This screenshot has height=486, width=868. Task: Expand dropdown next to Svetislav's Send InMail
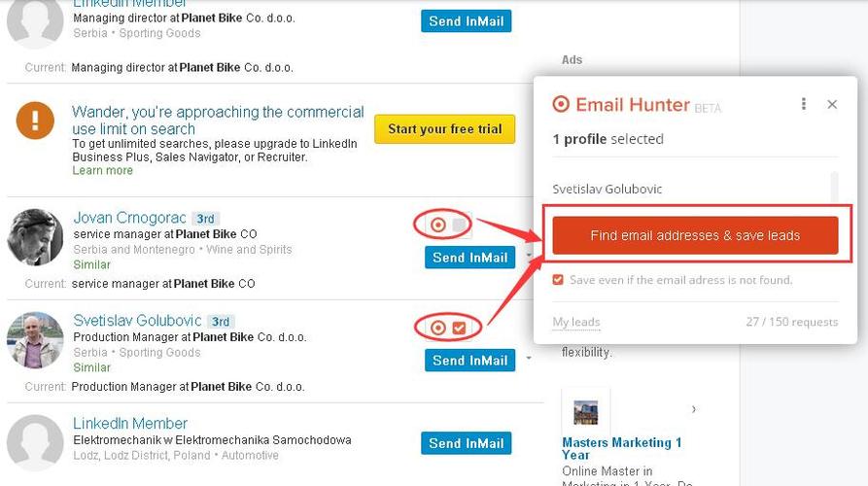(x=529, y=359)
